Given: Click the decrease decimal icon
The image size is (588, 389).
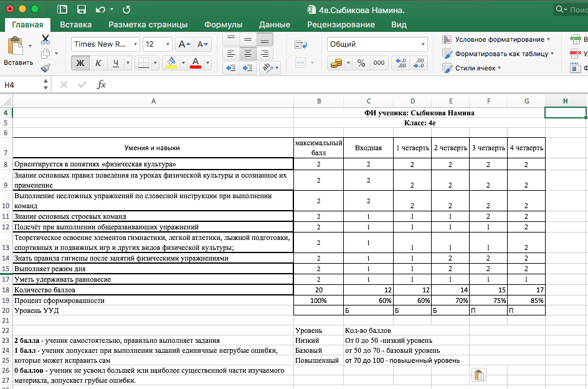Looking at the screenshot, I should 419,63.
